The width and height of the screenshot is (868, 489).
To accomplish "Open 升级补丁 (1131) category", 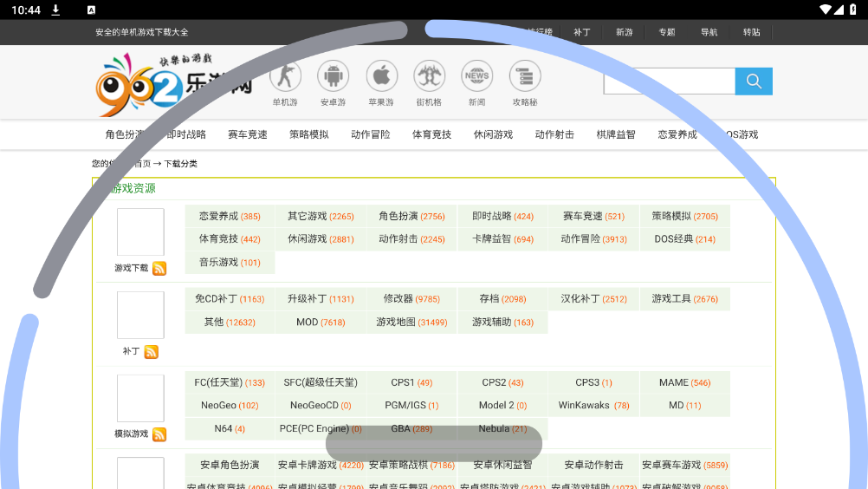I will 321,299.
